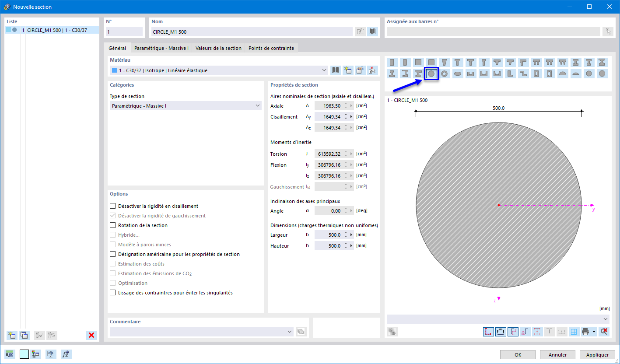
Task: Select the circular solid section shape icon
Action: click(431, 73)
